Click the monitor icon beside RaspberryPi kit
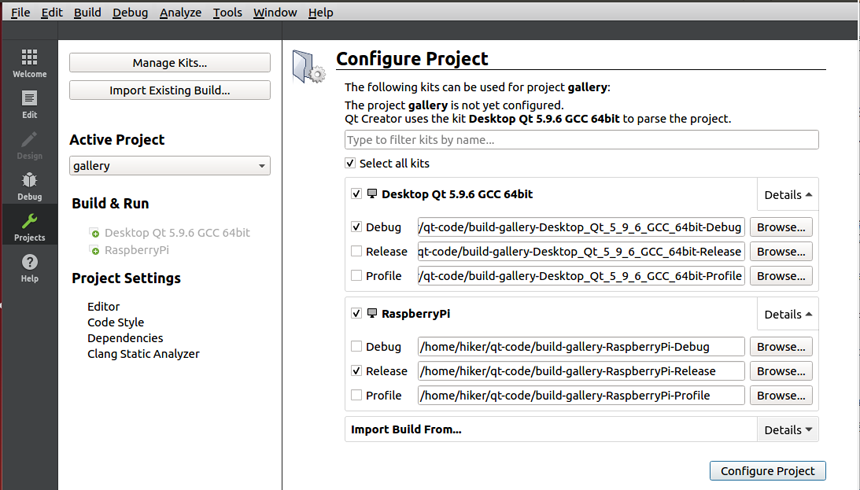 (x=372, y=313)
